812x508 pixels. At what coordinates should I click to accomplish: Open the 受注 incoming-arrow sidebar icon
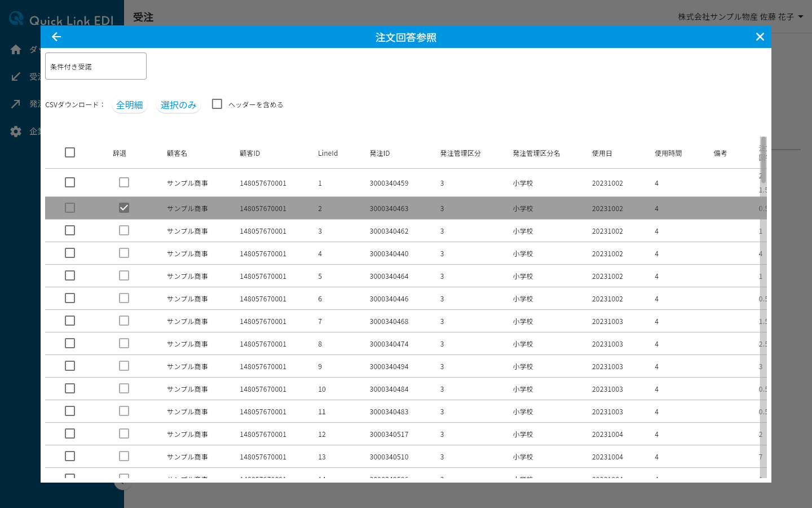tap(16, 77)
